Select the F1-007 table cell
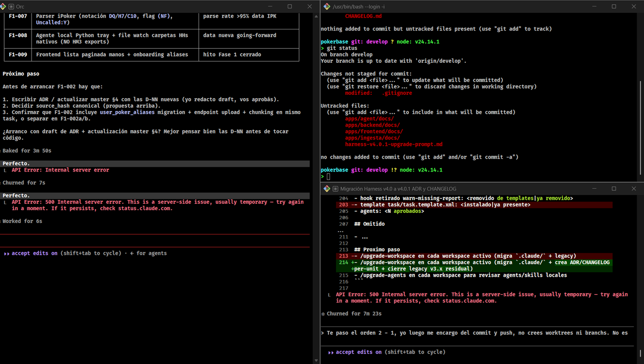The height and width of the screenshot is (364, 644). click(18, 19)
